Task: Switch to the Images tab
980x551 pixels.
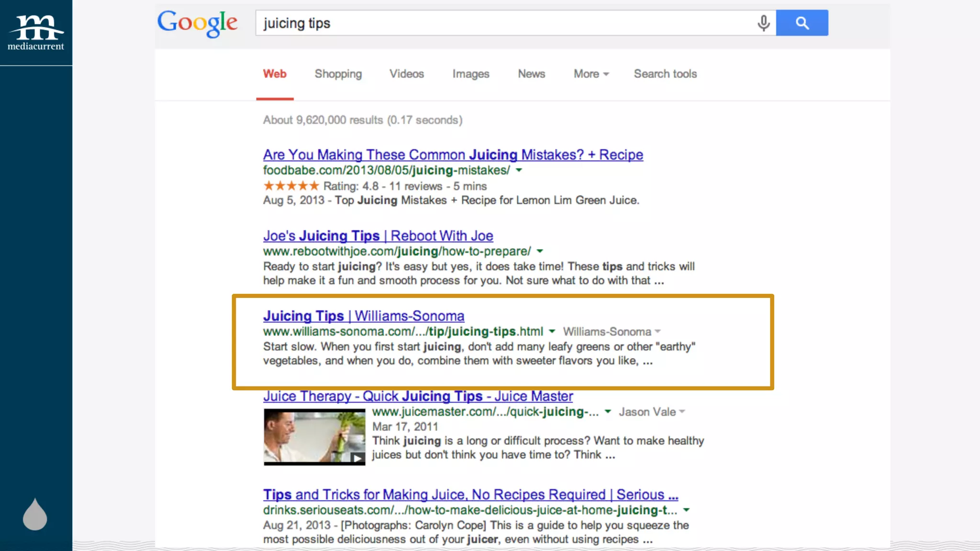Action: 470,74
